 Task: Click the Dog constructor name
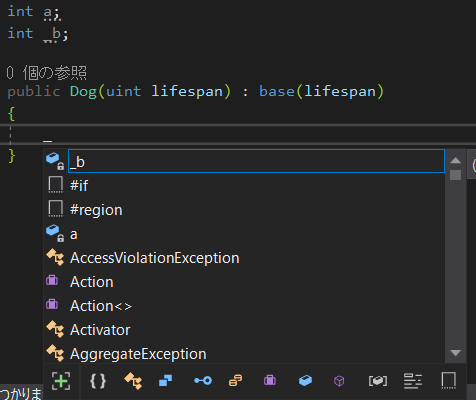pyautogui.click(x=83, y=91)
